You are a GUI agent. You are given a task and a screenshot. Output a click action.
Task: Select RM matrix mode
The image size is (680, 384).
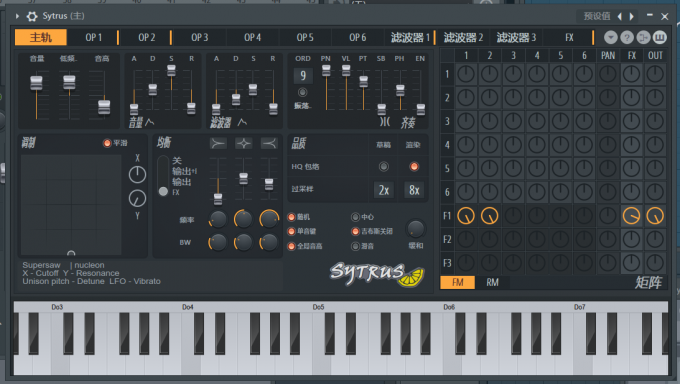[x=492, y=282]
